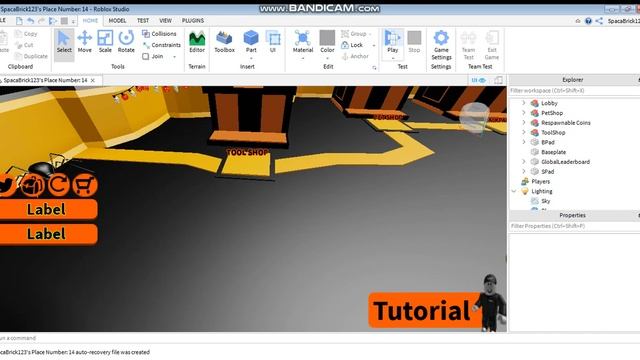Click the quick access play icon
This screenshot has width=640, height=360.
click(53, 21)
